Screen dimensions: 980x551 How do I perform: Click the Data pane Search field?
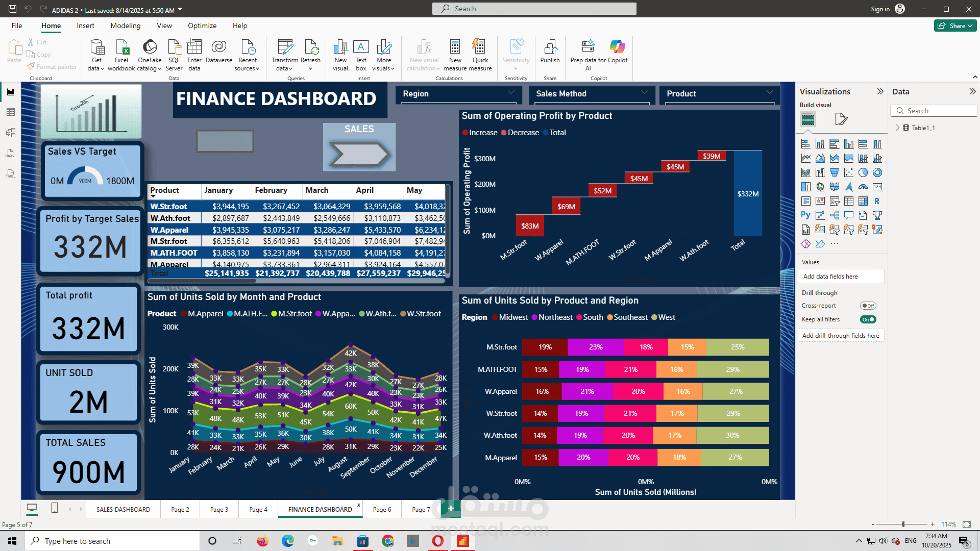(934, 111)
